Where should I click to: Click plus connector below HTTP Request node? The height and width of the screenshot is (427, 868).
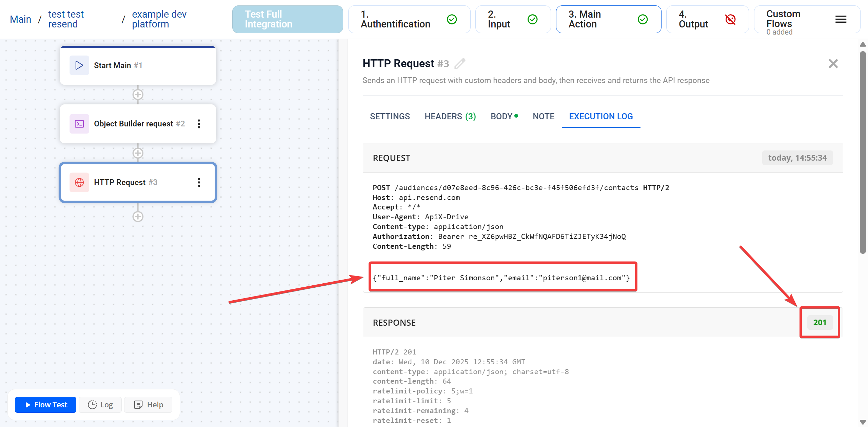[138, 217]
